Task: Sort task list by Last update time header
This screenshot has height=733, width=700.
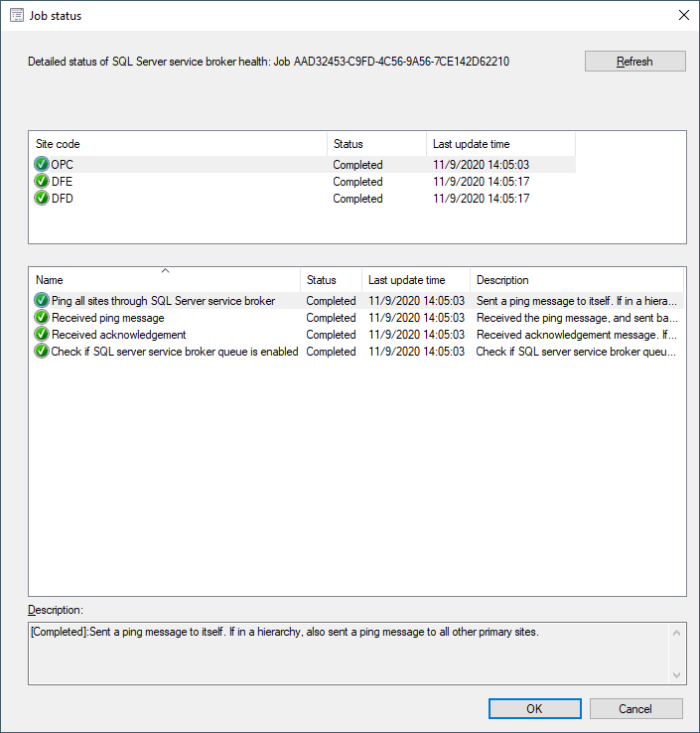Action: [416, 280]
